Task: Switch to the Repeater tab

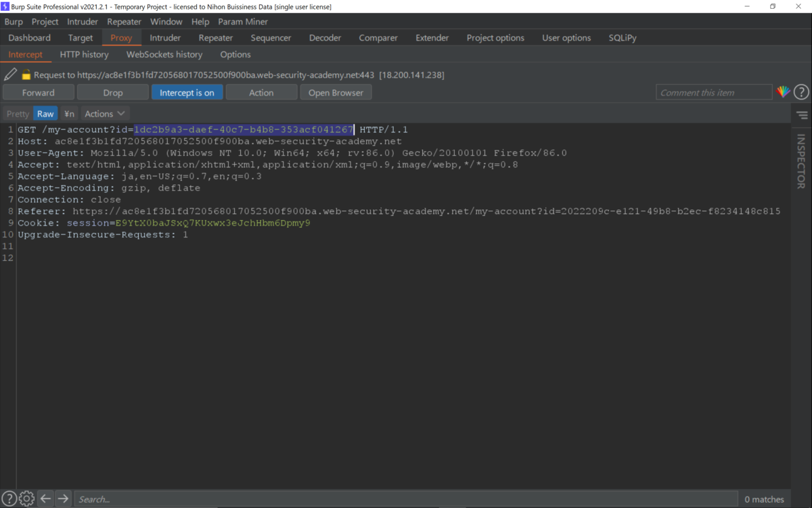Action: 216,38
